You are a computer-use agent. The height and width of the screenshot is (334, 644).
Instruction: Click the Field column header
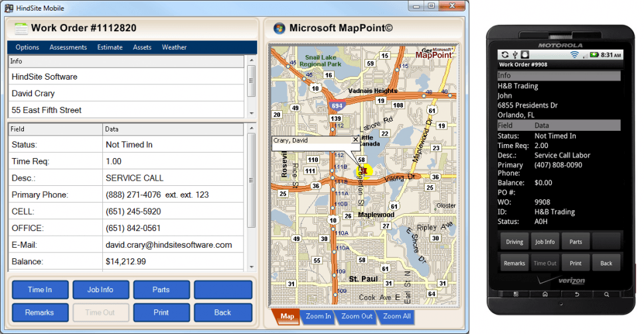point(56,129)
